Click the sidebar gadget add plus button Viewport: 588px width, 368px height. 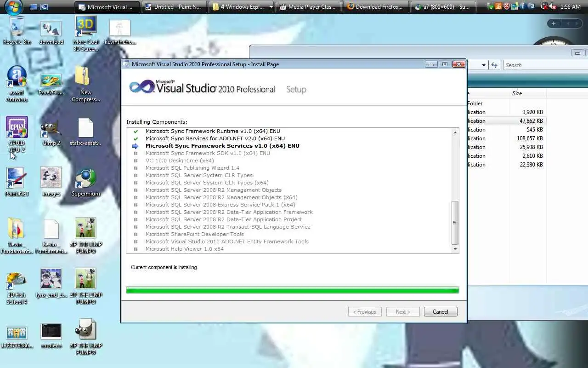554,23
